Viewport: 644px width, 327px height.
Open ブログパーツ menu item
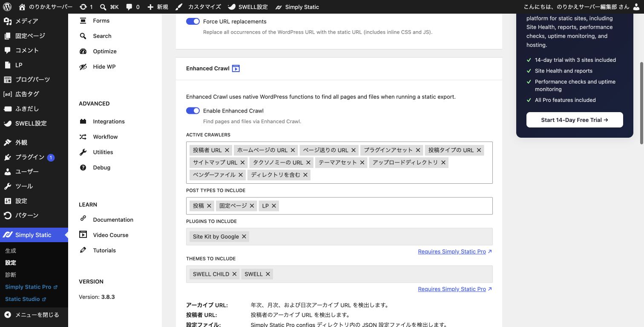pos(34,79)
